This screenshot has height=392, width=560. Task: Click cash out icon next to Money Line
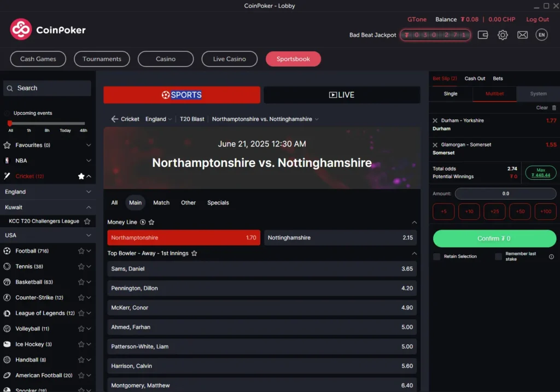pos(143,222)
